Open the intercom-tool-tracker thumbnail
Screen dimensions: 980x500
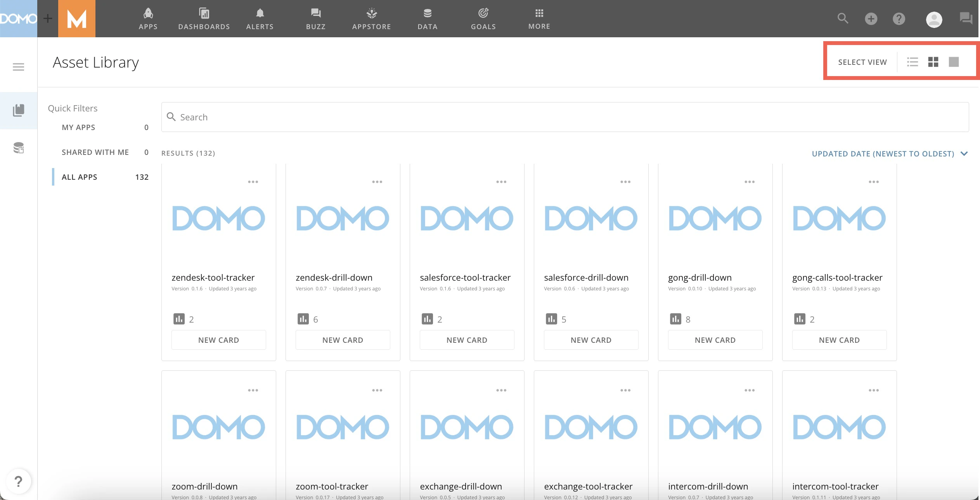point(840,427)
